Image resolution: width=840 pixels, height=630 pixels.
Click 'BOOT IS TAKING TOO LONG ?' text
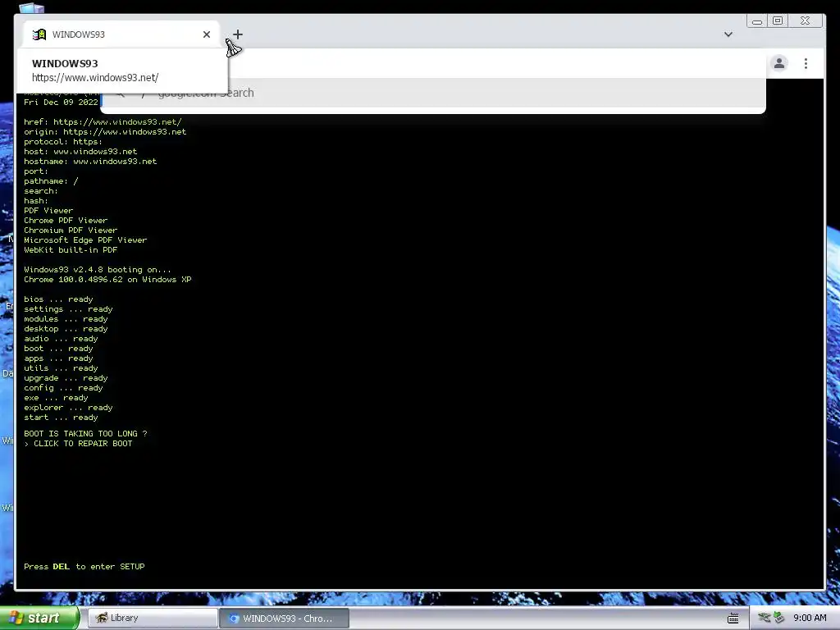(x=85, y=434)
